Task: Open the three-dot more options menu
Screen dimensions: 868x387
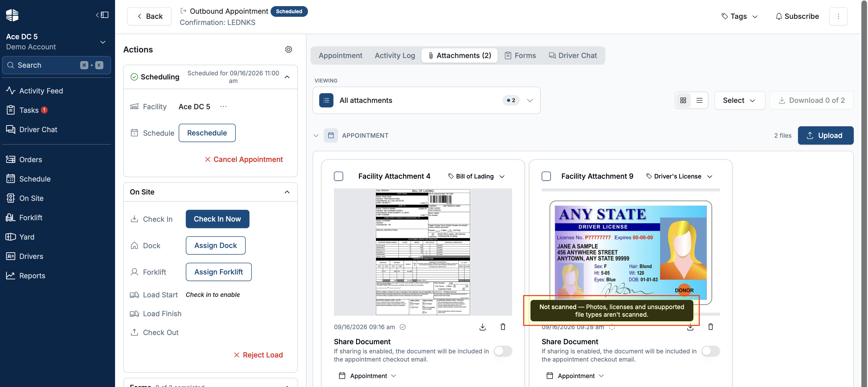Action: pos(838,16)
